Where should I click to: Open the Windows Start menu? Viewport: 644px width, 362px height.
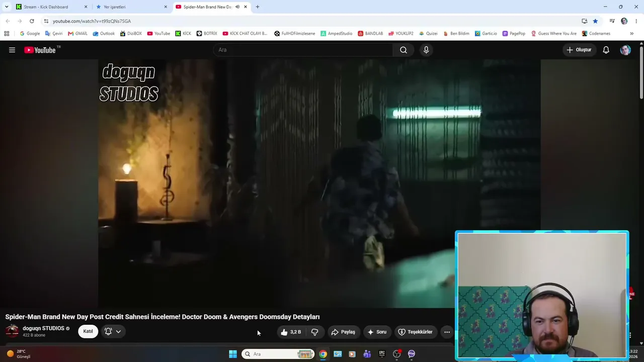tap(233, 354)
